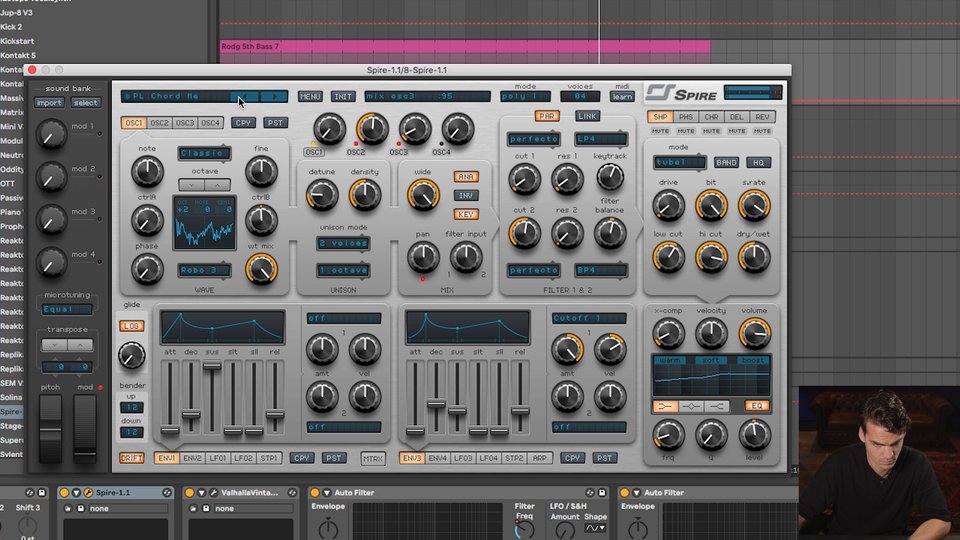Click the next preset arrow in Spire
Screen dimensions: 960x540
pyautogui.click(x=274, y=96)
